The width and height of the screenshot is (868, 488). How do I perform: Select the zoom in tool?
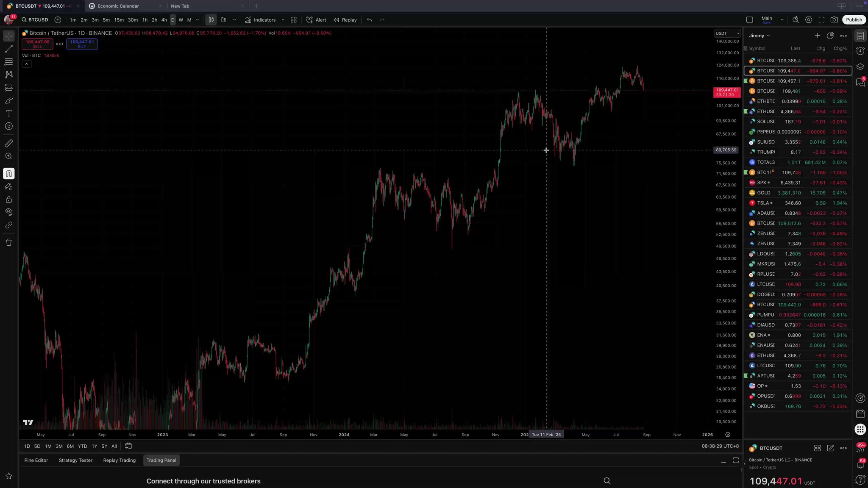click(9, 156)
